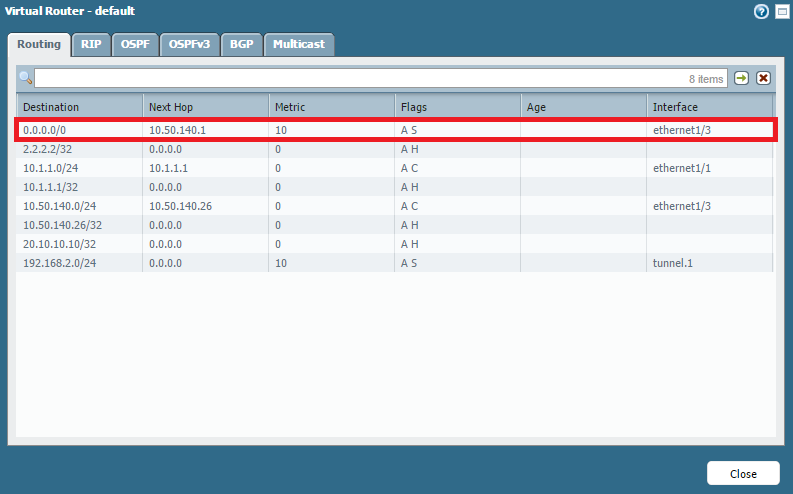793x494 pixels.
Task: Open the help icon in title bar
Action: coord(761,11)
